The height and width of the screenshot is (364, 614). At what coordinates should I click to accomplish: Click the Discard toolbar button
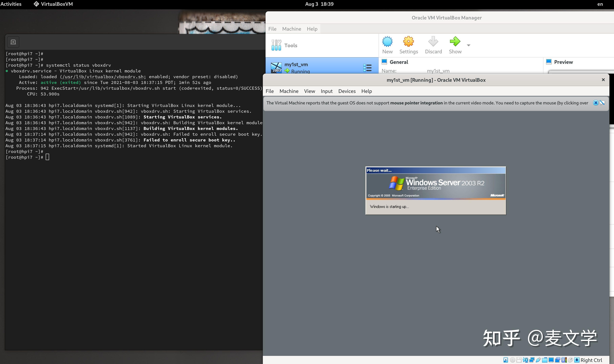point(433,45)
